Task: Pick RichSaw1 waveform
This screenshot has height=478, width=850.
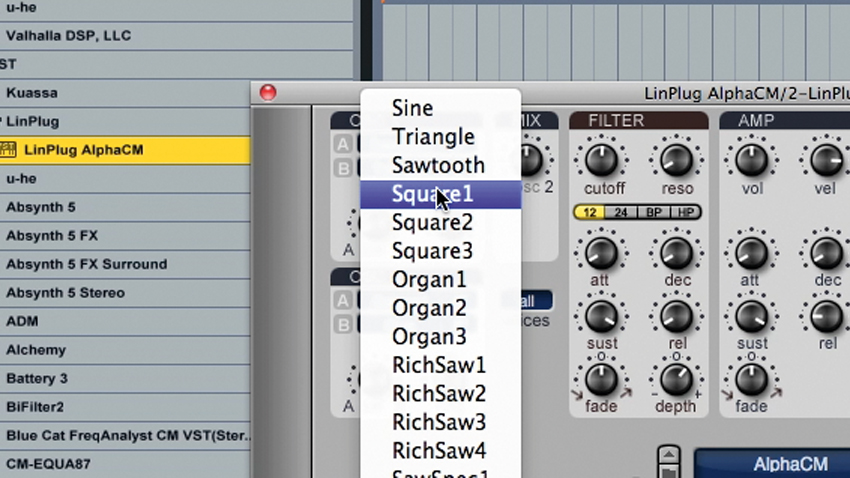Action: point(440,366)
